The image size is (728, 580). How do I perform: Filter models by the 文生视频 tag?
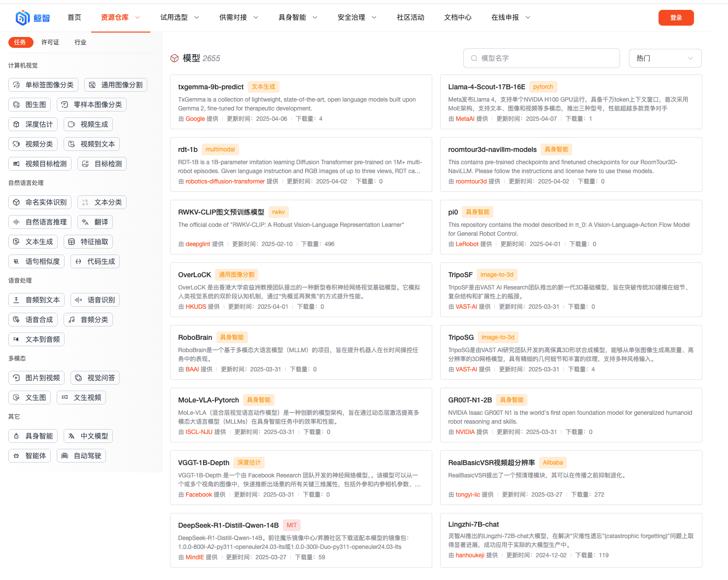tap(81, 398)
